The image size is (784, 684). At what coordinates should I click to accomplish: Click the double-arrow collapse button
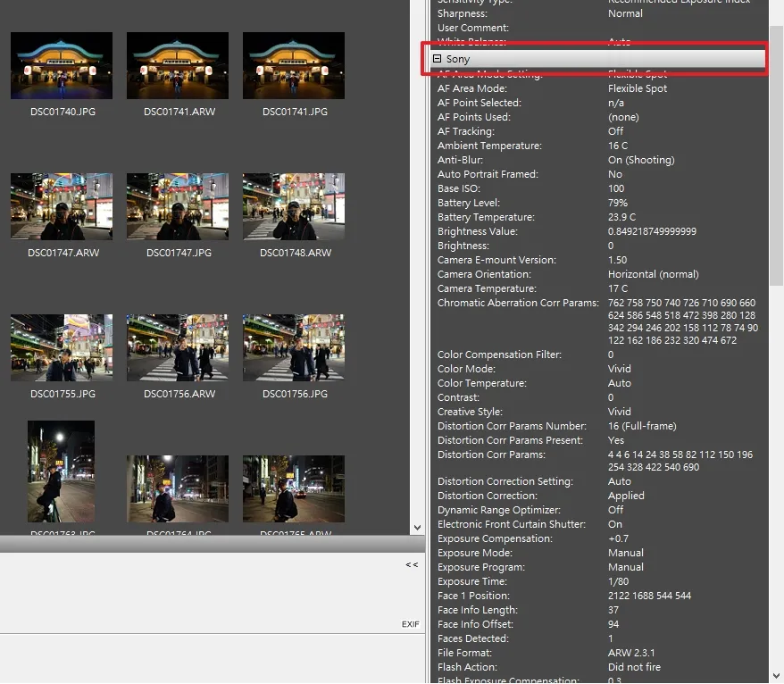click(412, 564)
